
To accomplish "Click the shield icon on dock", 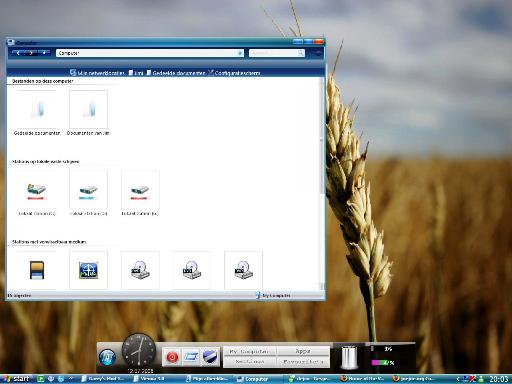I will point(210,357).
